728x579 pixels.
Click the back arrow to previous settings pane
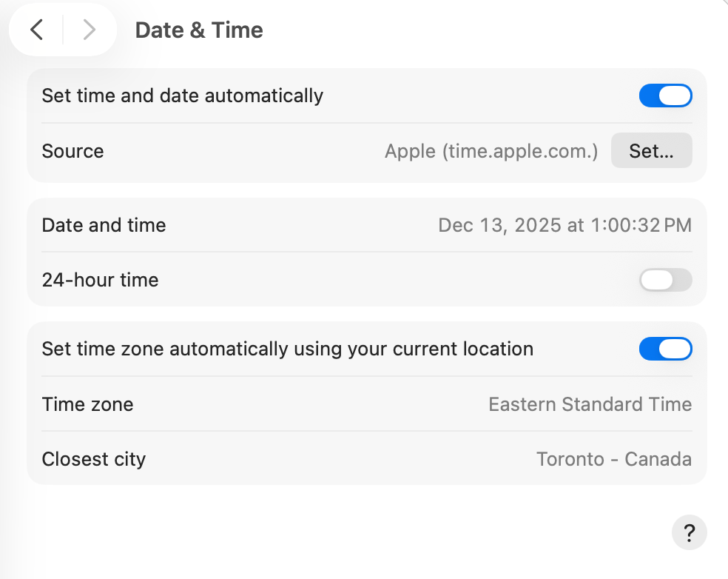(x=36, y=30)
